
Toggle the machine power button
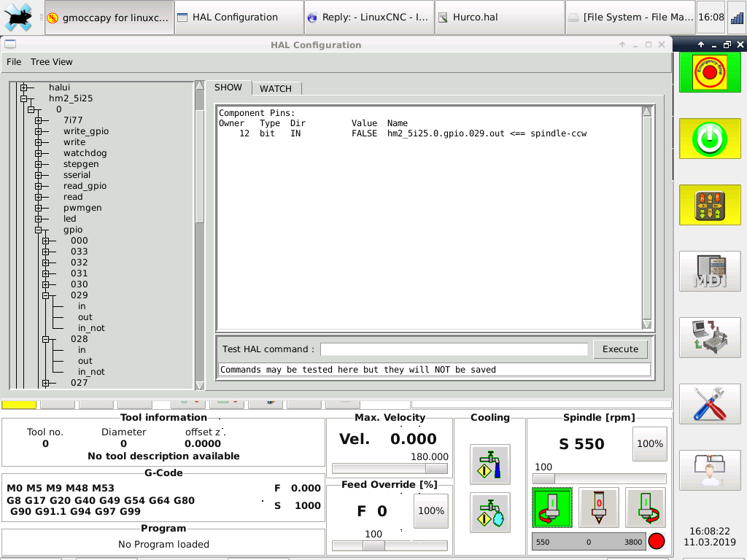[710, 139]
